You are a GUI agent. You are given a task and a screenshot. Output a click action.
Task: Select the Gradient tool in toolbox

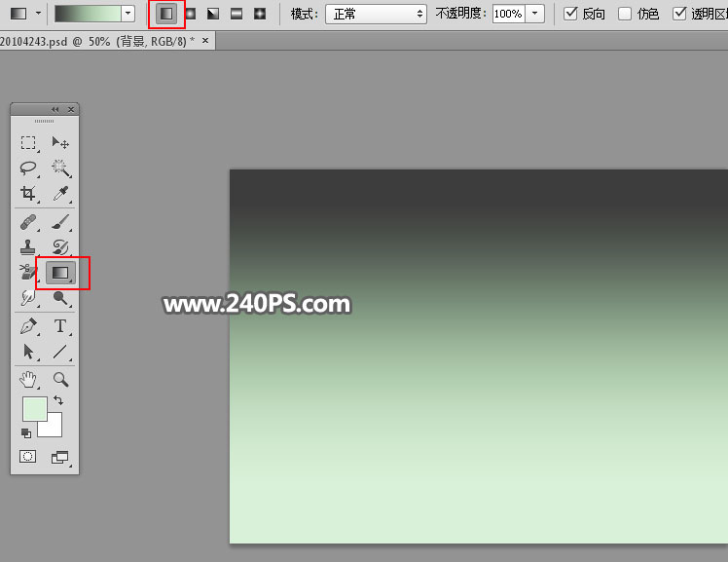pos(60,273)
